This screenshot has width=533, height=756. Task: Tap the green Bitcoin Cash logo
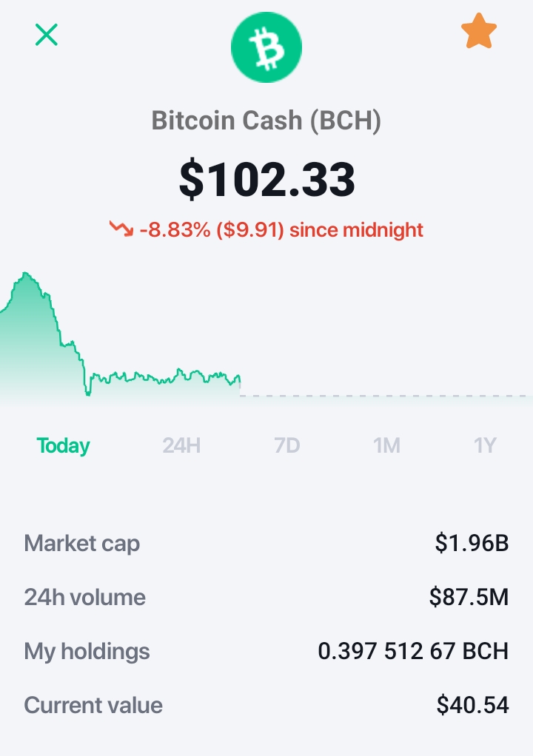pos(266,47)
